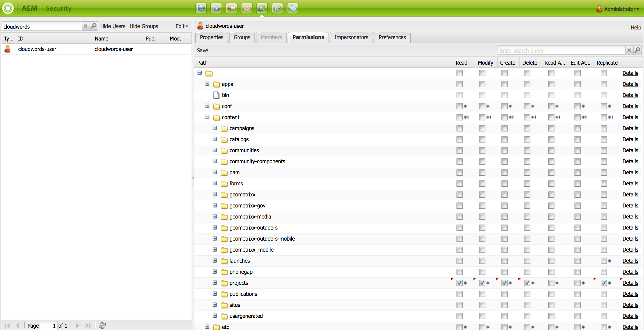The height and width of the screenshot is (330, 644).
Task: Open the Administrator user menu
Action: (620, 9)
